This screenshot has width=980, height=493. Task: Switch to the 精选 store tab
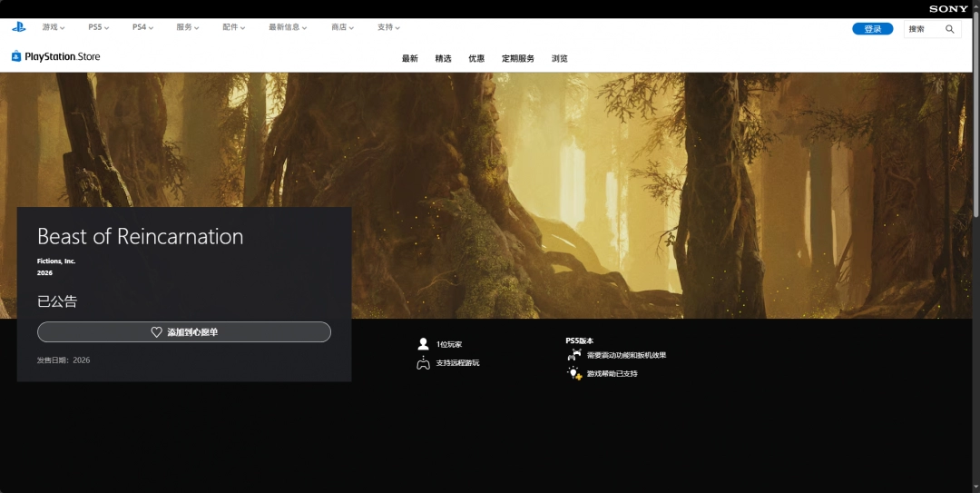[443, 59]
